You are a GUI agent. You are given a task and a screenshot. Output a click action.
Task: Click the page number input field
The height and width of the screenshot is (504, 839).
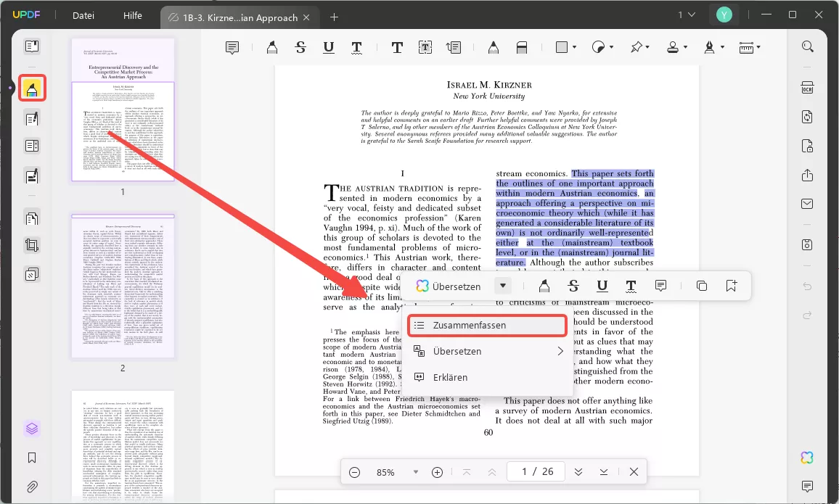[537, 471]
